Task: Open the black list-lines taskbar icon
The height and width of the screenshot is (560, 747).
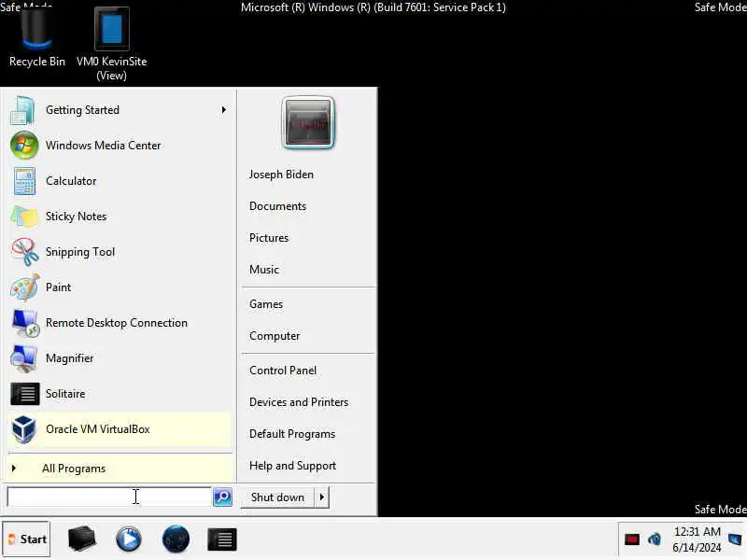Action: 222,539
